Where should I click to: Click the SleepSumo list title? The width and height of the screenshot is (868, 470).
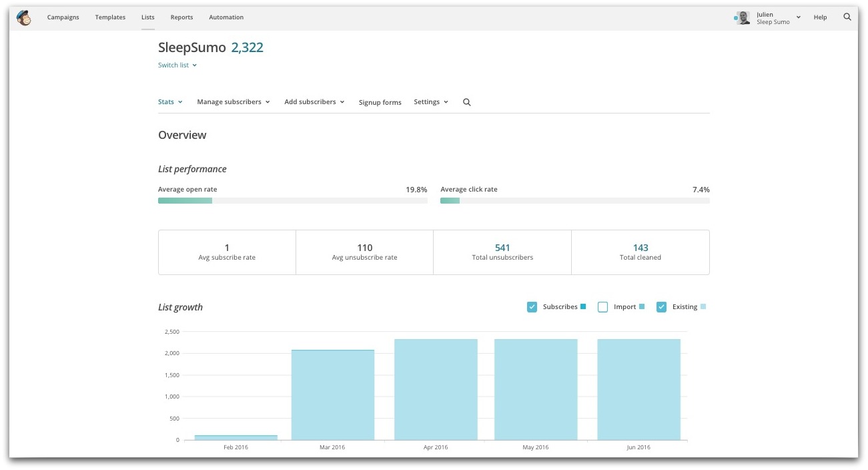(192, 47)
